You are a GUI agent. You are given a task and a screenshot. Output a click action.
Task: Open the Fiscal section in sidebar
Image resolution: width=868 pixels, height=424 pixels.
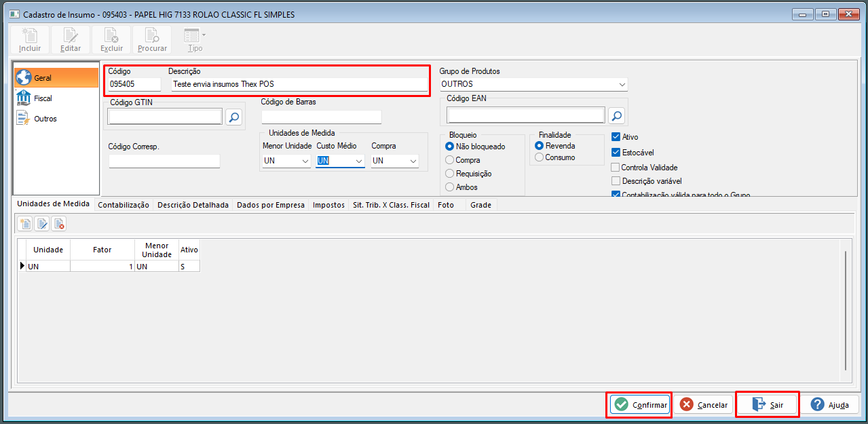click(x=56, y=98)
